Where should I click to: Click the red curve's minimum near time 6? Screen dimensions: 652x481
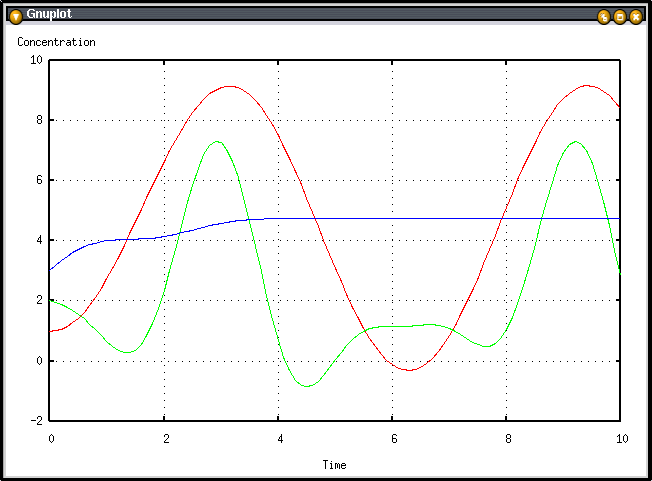click(x=409, y=370)
